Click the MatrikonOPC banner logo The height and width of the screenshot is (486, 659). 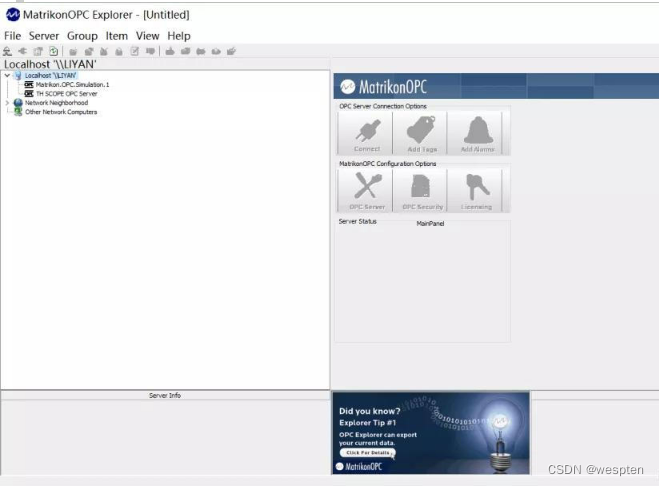[383, 87]
